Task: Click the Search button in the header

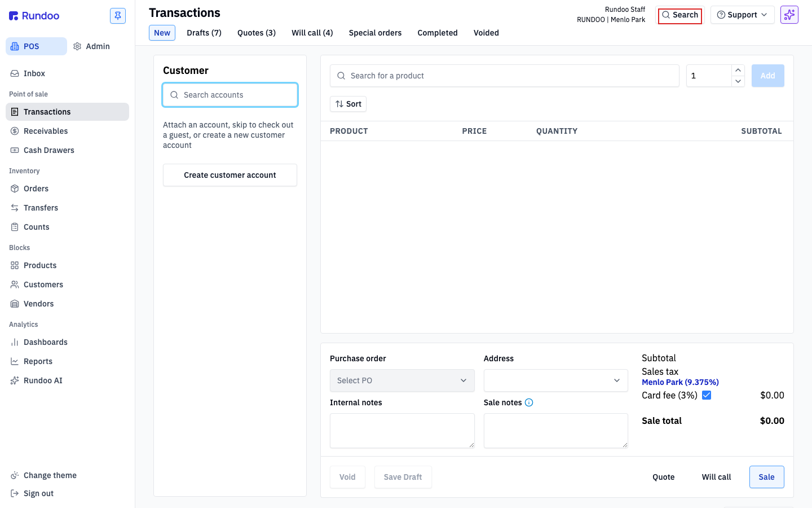Action: pyautogui.click(x=680, y=15)
